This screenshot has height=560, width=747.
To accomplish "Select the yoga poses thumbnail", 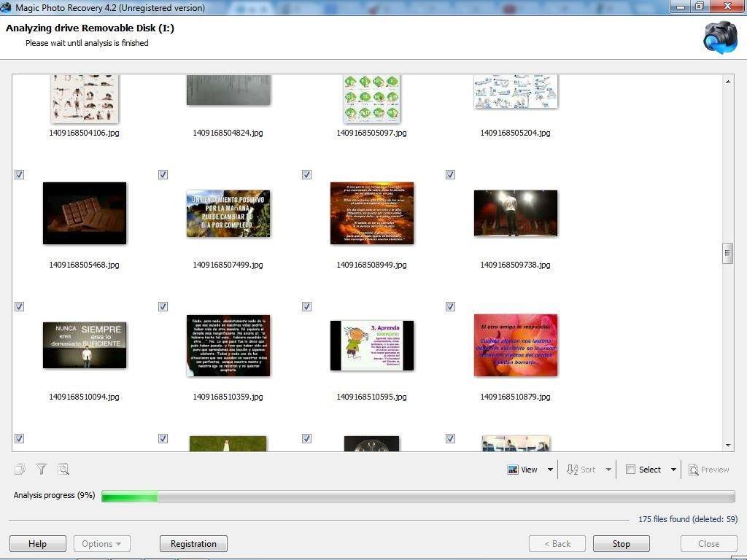I will point(85,98).
